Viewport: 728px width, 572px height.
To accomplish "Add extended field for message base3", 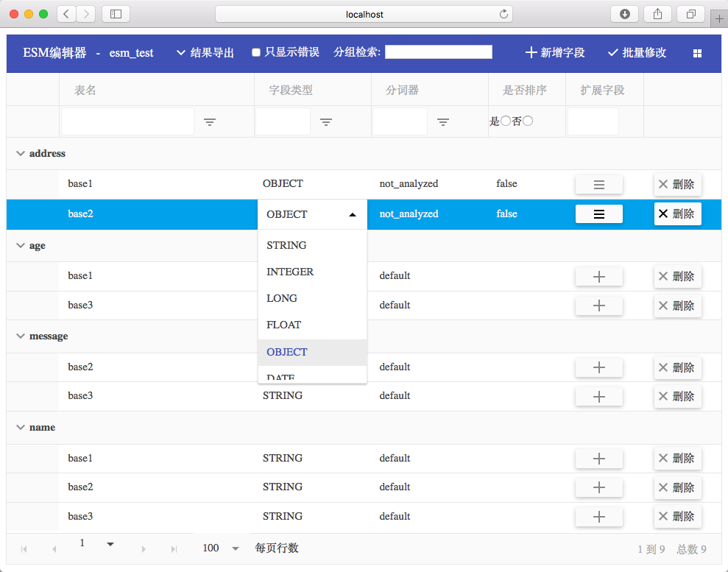I will pos(599,396).
